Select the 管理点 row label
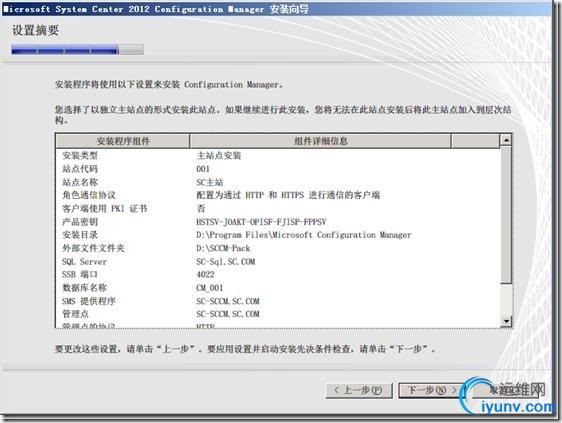 coord(75,314)
